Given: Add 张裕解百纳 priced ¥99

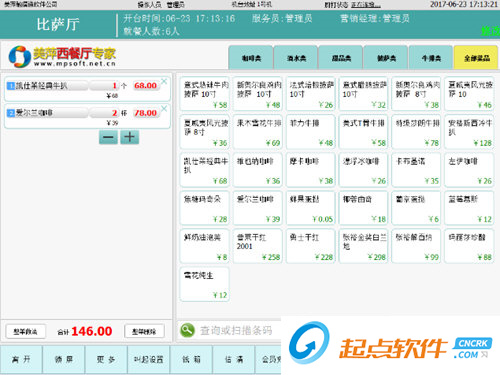Looking at the screenshot, I should coord(416,246).
